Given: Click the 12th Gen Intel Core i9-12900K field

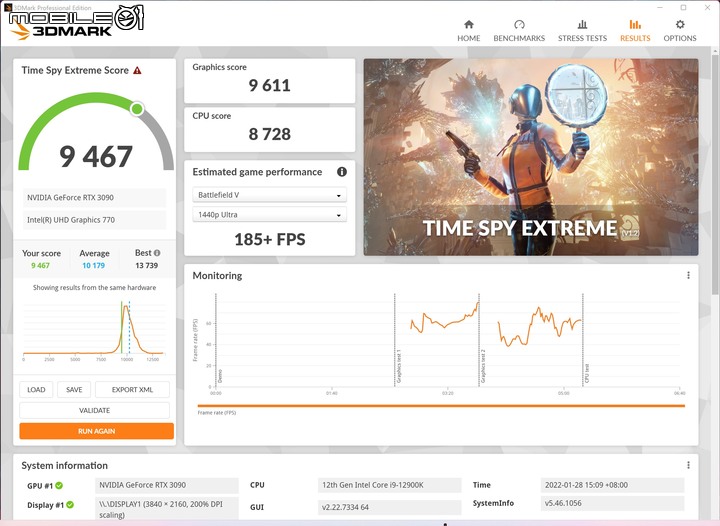Looking at the screenshot, I should click(x=389, y=485).
